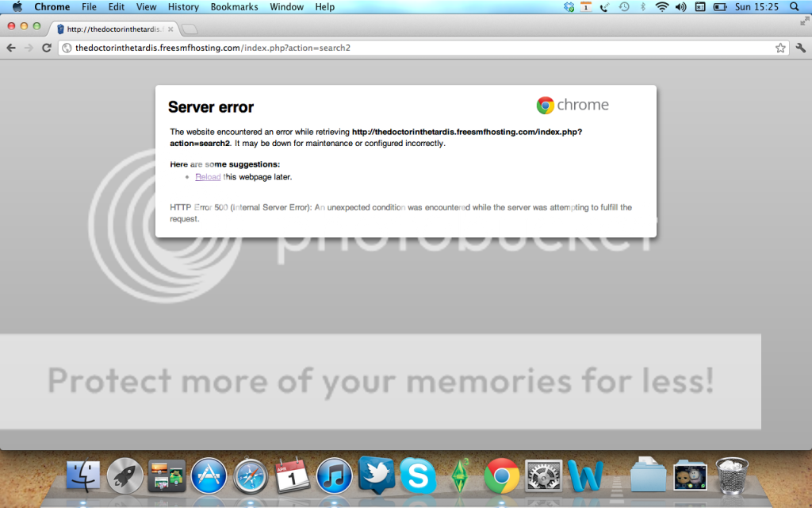Click the Wi-Fi status icon

coord(661,6)
